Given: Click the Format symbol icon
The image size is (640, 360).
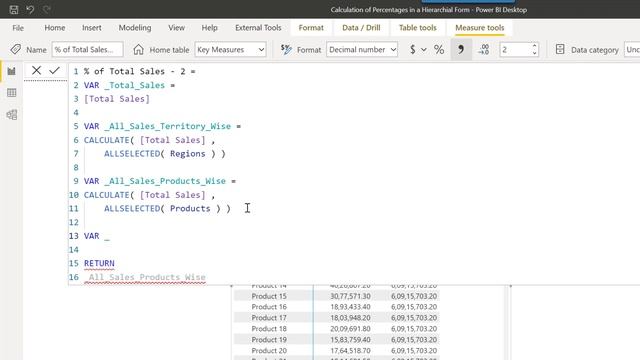Looking at the screenshot, I should click(286, 49).
